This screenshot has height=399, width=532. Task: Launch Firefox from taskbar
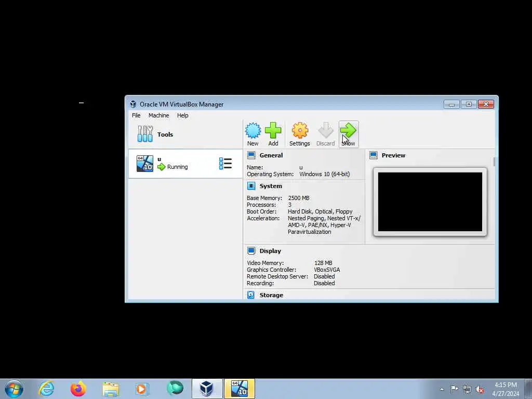tap(78, 389)
